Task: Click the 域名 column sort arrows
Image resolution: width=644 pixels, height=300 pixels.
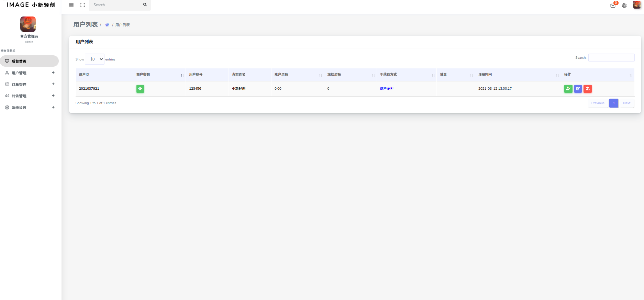Action: pos(471,75)
